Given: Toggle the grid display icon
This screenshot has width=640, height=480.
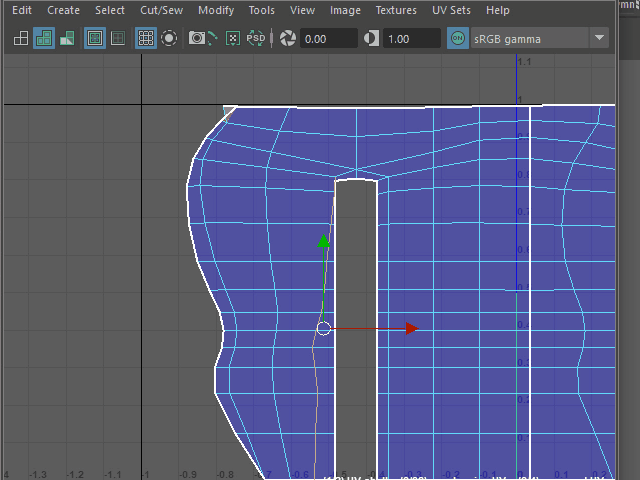Looking at the screenshot, I should coord(145,39).
